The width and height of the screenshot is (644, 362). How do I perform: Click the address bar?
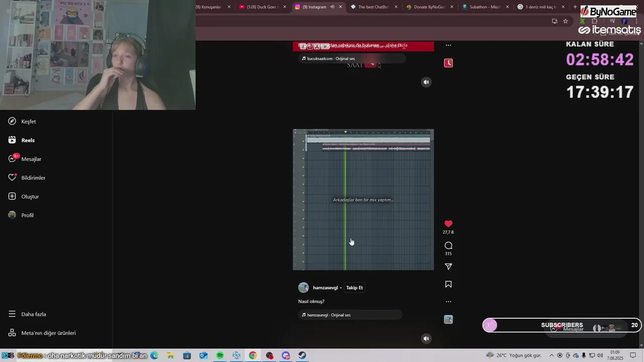coord(372,21)
